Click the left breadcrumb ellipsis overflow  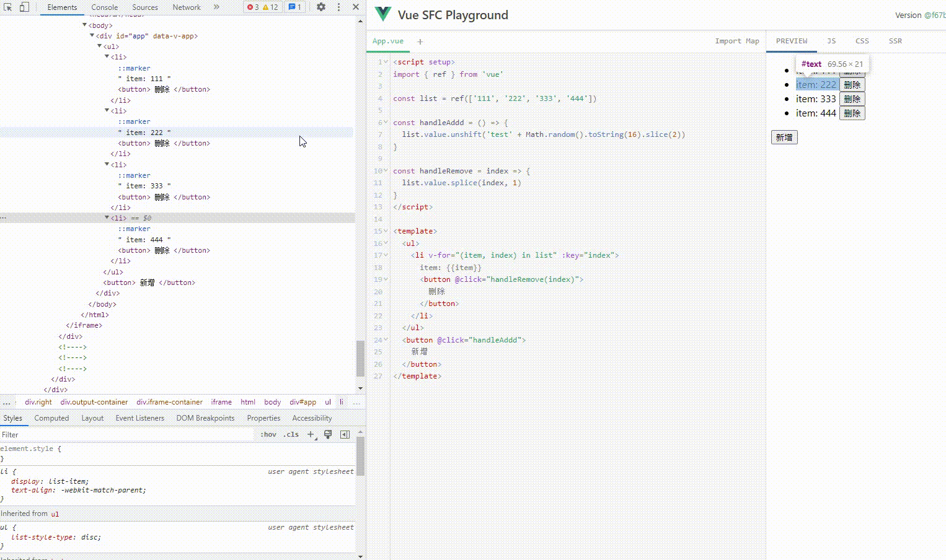(x=7, y=402)
